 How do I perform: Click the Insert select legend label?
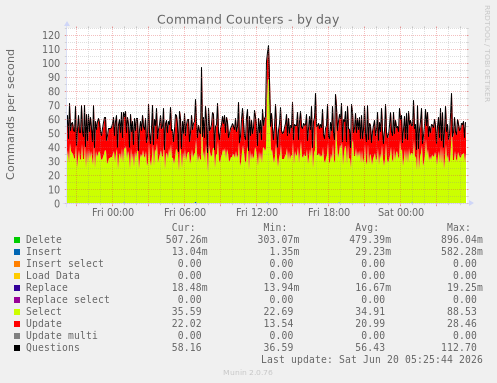pos(65,263)
